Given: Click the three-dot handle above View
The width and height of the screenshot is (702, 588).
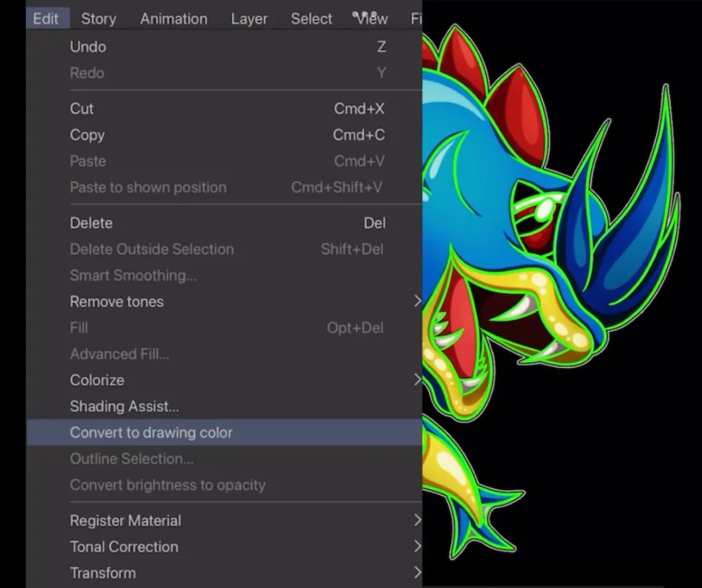Looking at the screenshot, I should click(365, 14).
